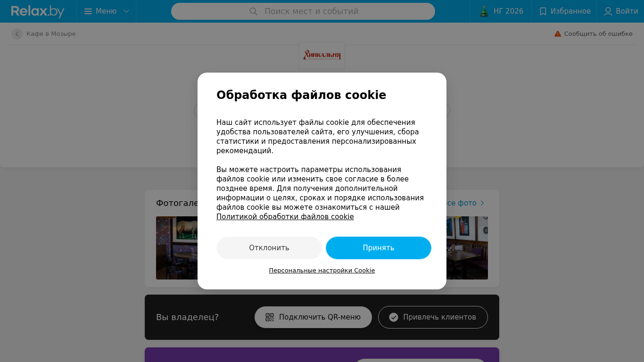Screen dimensions: 644x362
Task: Go back using the arrow near Кафе в Мозыре
Action: [x=17, y=34]
